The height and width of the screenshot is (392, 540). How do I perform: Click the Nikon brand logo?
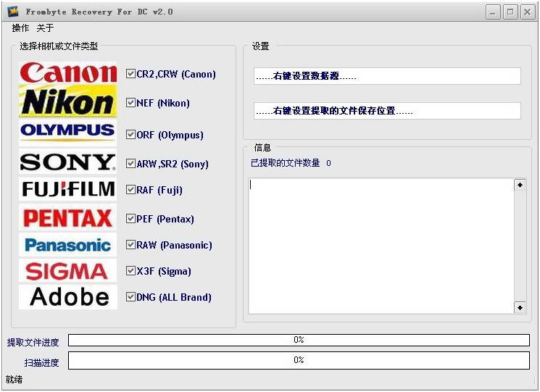[x=68, y=102]
